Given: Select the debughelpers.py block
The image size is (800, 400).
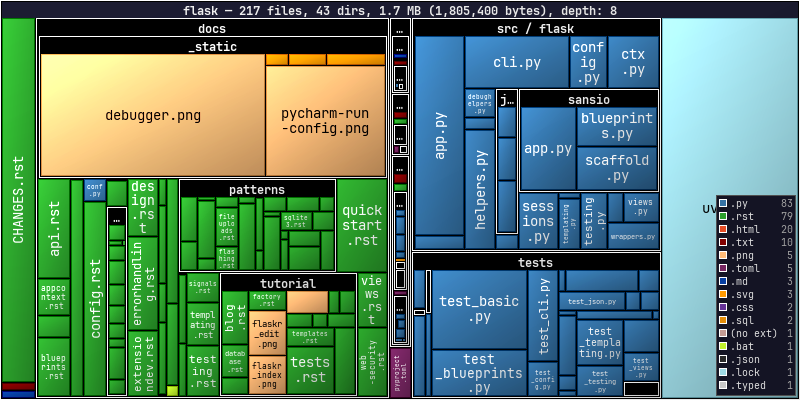Looking at the screenshot, I should 480,104.
